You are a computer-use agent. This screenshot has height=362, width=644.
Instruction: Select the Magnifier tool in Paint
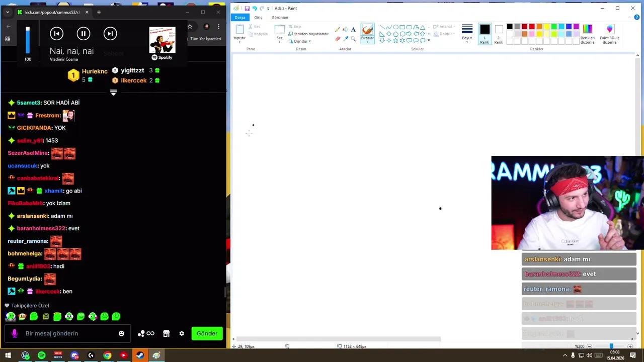tap(353, 39)
